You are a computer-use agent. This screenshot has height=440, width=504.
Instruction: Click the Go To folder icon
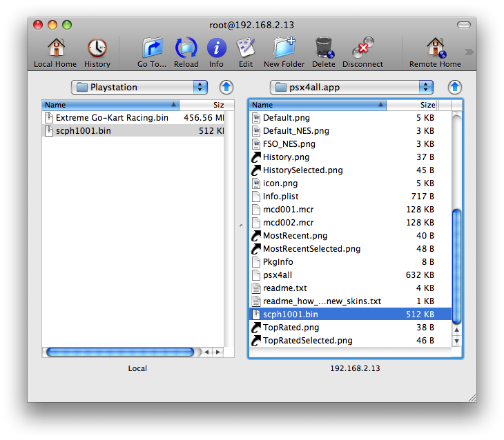152,48
